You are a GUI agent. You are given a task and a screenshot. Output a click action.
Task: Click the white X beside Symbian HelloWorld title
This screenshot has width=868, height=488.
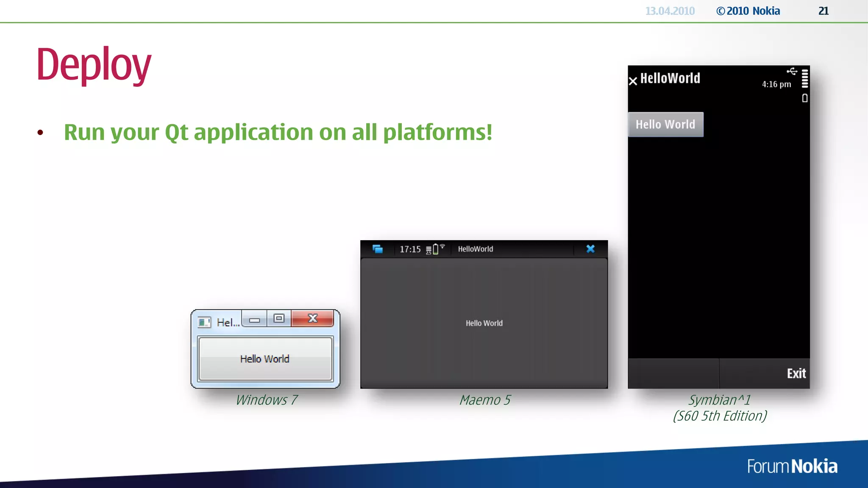633,81
